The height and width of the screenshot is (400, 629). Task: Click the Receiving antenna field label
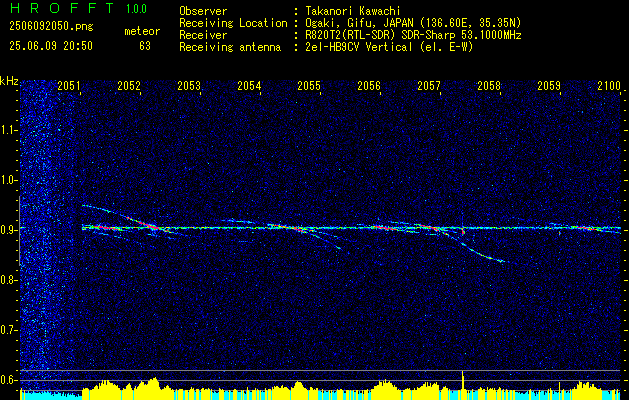coord(230,47)
